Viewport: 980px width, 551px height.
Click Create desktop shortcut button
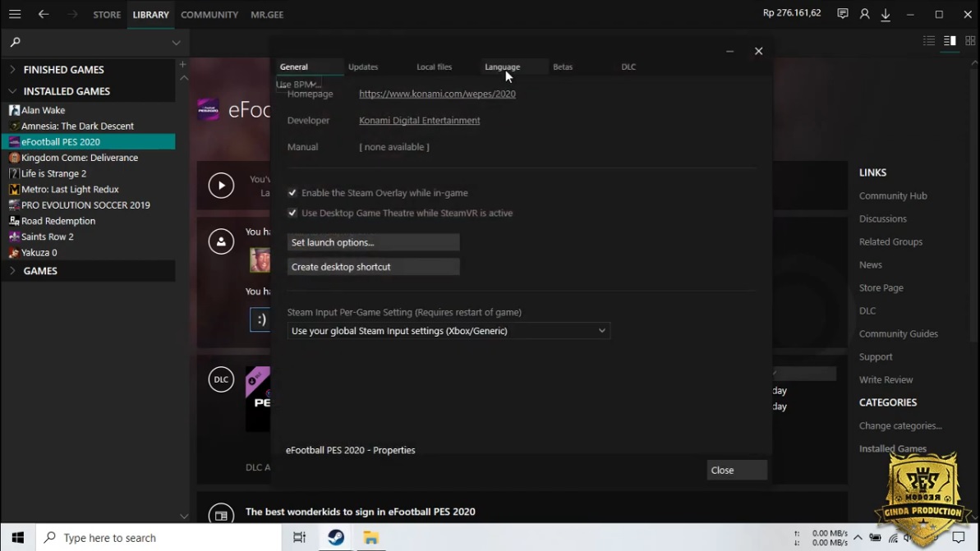(x=373, y=267)
